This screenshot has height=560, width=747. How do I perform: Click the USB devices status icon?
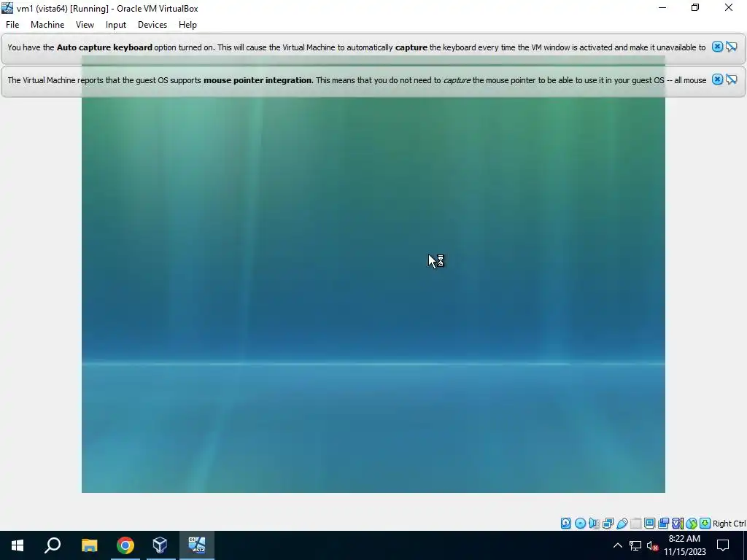[622, 524]
